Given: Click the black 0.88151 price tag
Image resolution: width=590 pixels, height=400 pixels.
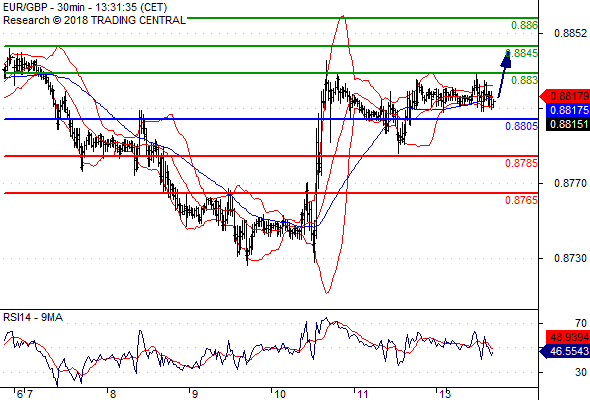Looking at the screenshot, I should pos(567,124).
